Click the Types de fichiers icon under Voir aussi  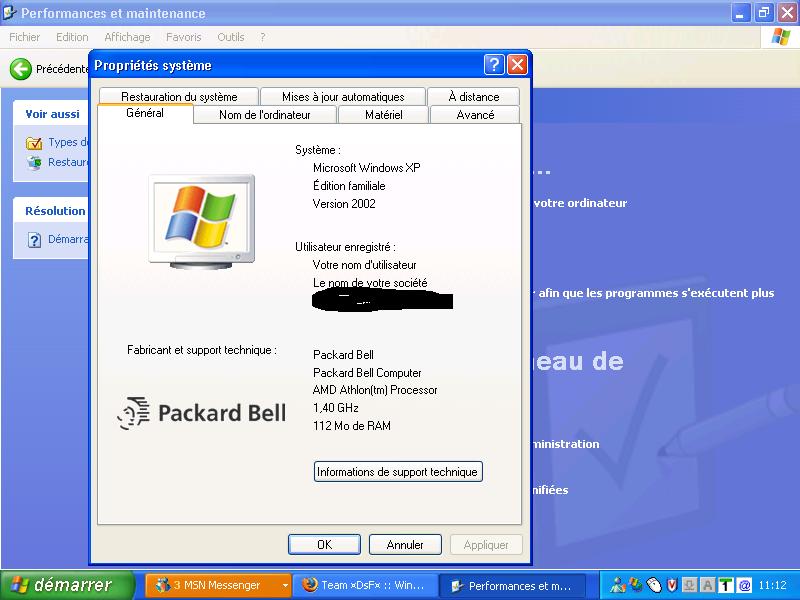click(x=34, y=143)
